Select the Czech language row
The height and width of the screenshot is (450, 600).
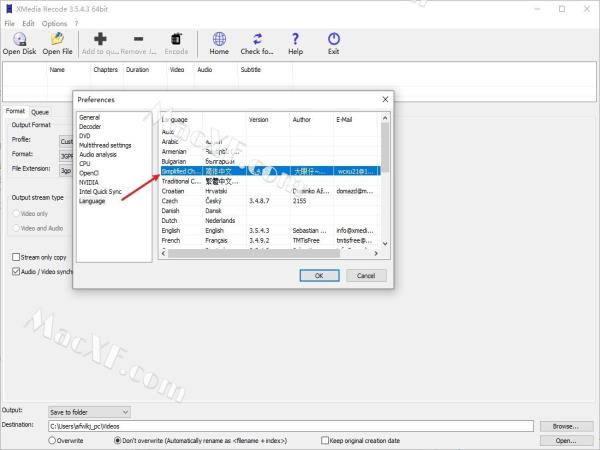pyautogui.click(x=270, y=201)
